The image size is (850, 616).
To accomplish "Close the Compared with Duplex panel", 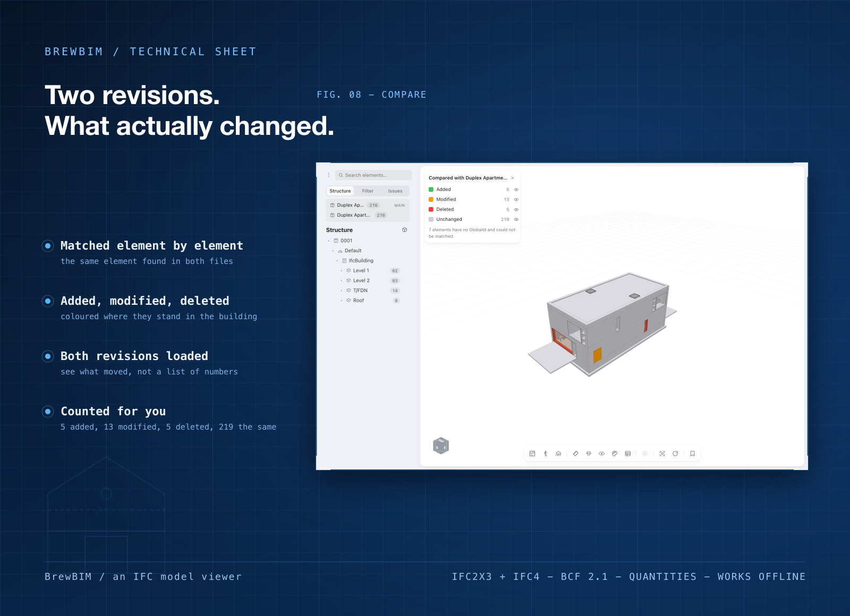I will click(513, 178).
